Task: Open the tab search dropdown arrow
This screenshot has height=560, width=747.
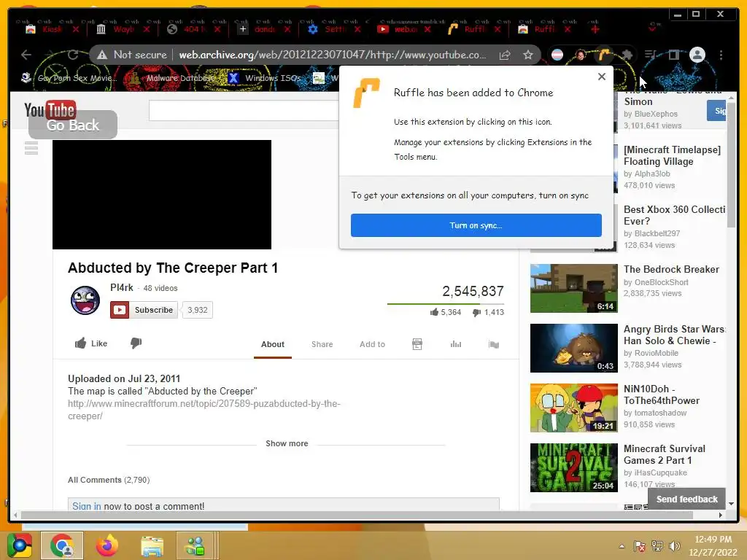Action: click(x=652, y=28)
